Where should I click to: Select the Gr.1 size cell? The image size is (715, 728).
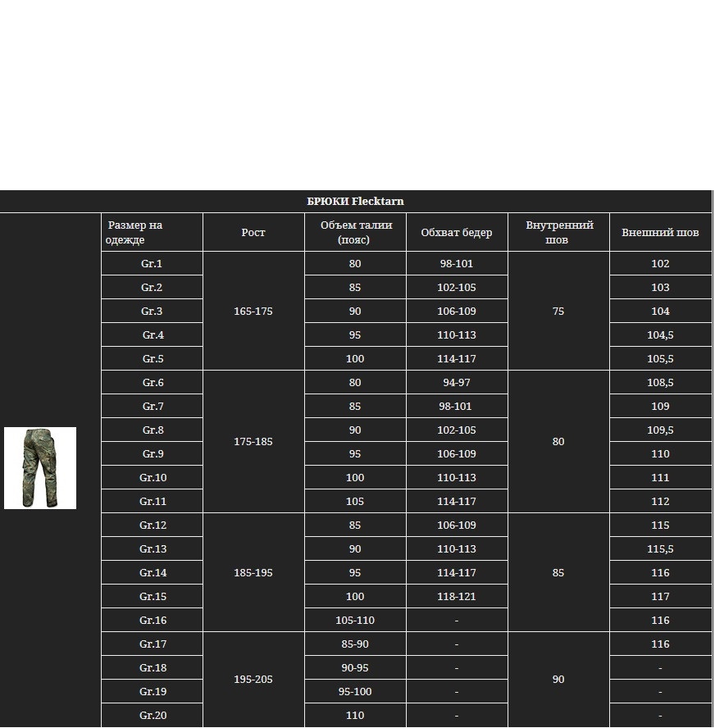(152, 263)
